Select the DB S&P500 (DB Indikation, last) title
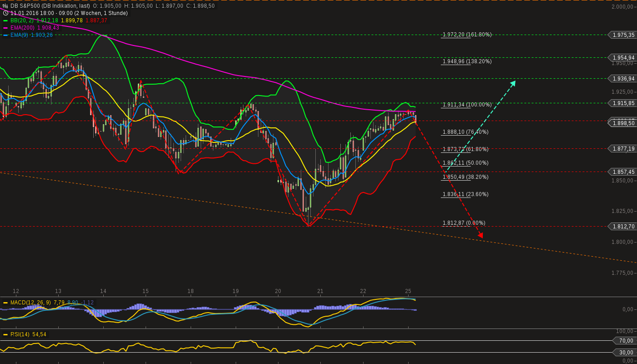 coord(51,6)
